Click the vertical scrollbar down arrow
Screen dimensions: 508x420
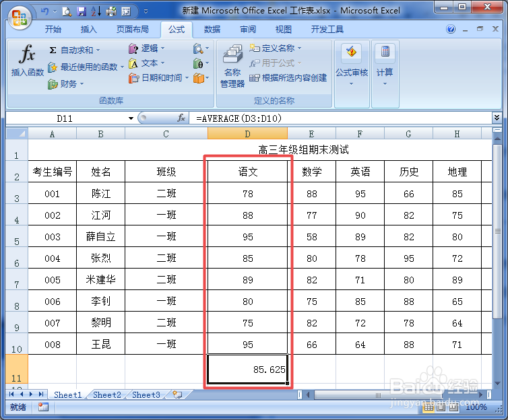(x=497, y=384)
